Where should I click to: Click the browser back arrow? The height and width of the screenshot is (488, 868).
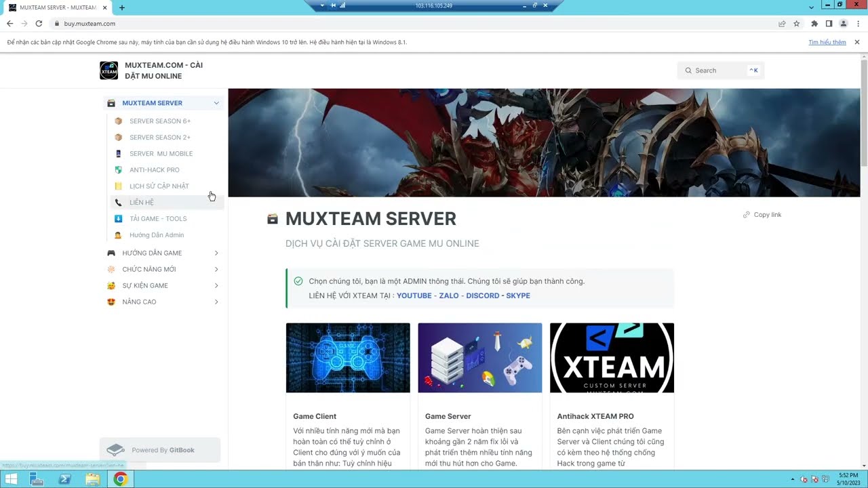coord(9,24)
